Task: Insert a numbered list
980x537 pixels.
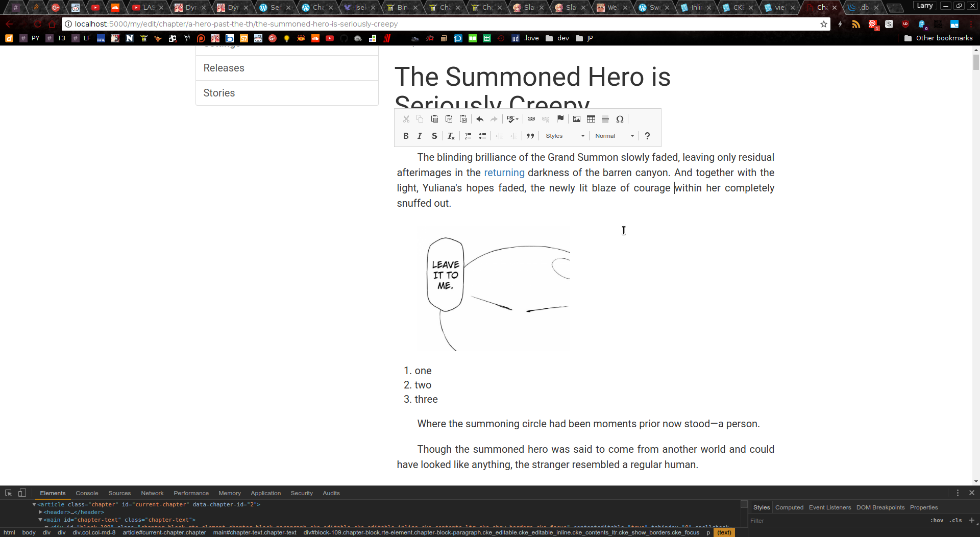Action: 468,136
